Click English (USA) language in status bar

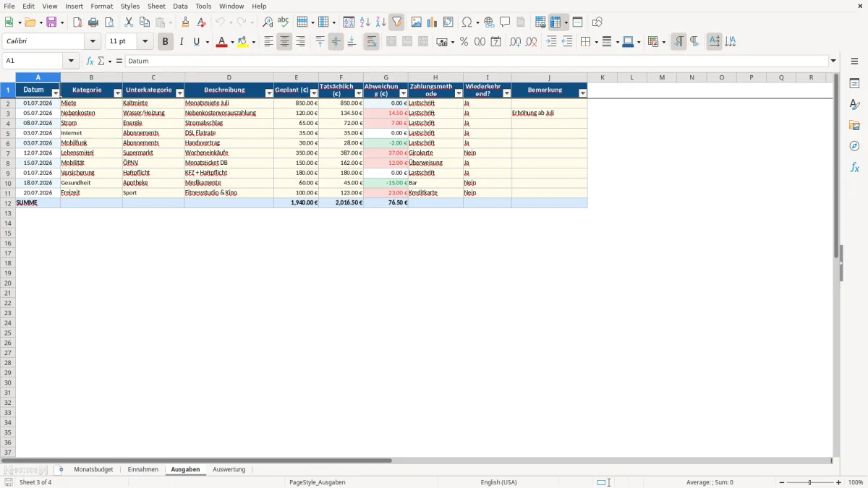(498, 482)
